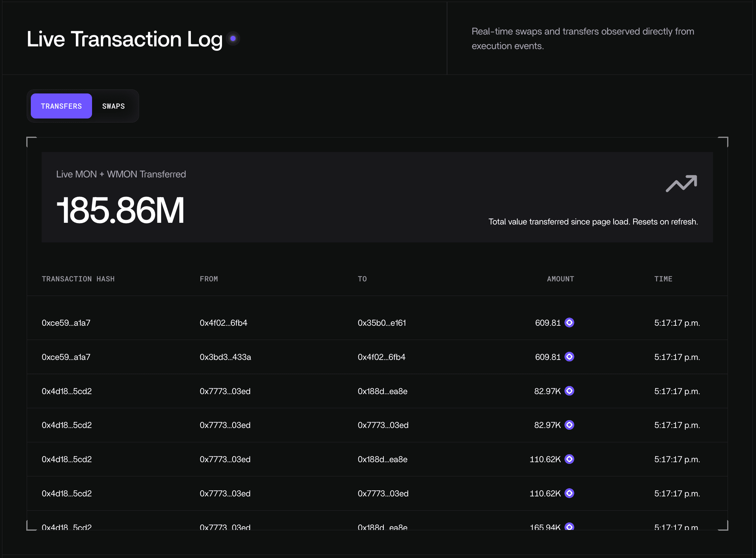
Task: Select the token icon on the 165.94K row
Action: [570, 527]
